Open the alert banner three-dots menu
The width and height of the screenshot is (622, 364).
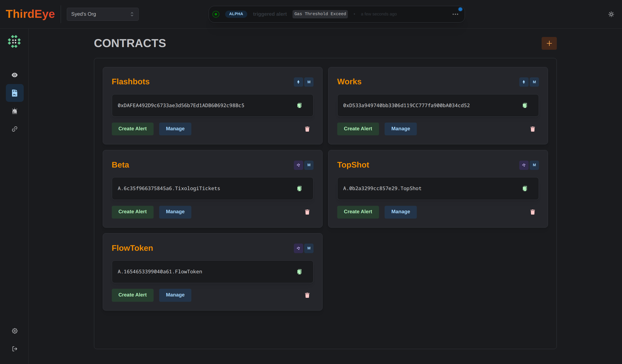[x=455, y=14]
